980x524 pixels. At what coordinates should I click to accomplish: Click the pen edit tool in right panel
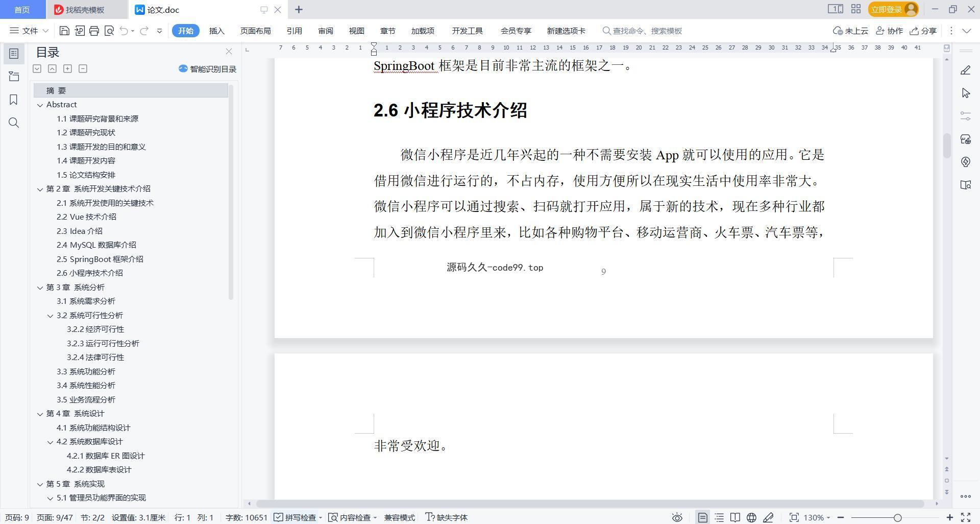coord(965,70)
